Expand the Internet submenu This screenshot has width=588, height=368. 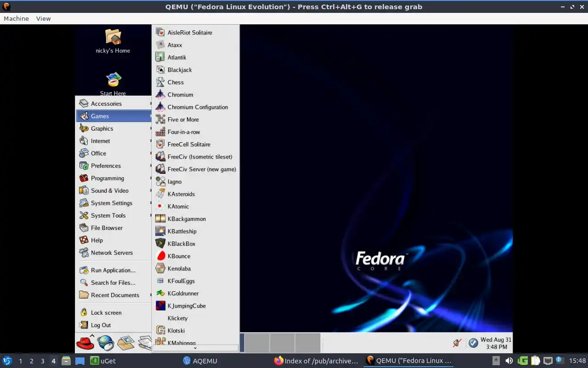tap(114, 141)
